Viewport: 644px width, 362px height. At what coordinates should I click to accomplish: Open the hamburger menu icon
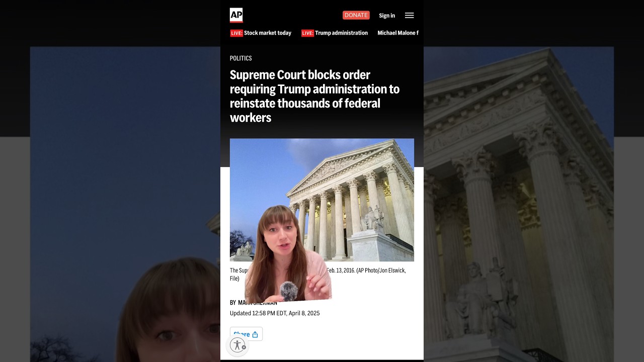410,16
